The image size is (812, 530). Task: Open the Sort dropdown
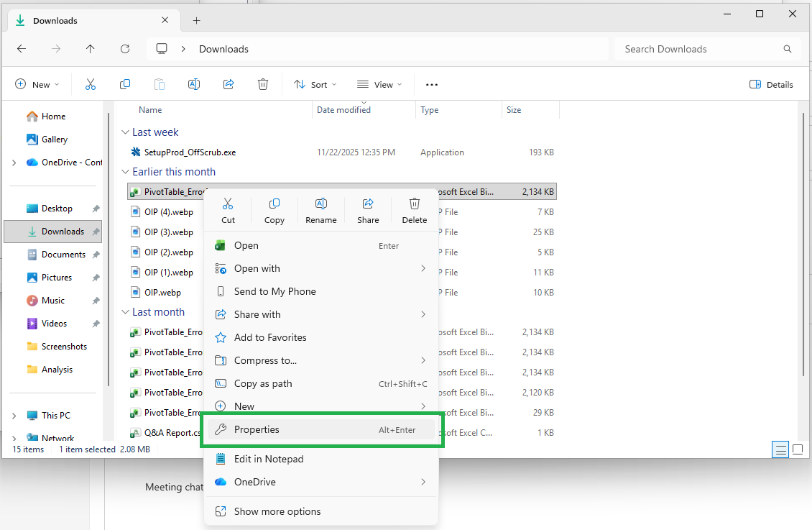[x=315, y=84]
